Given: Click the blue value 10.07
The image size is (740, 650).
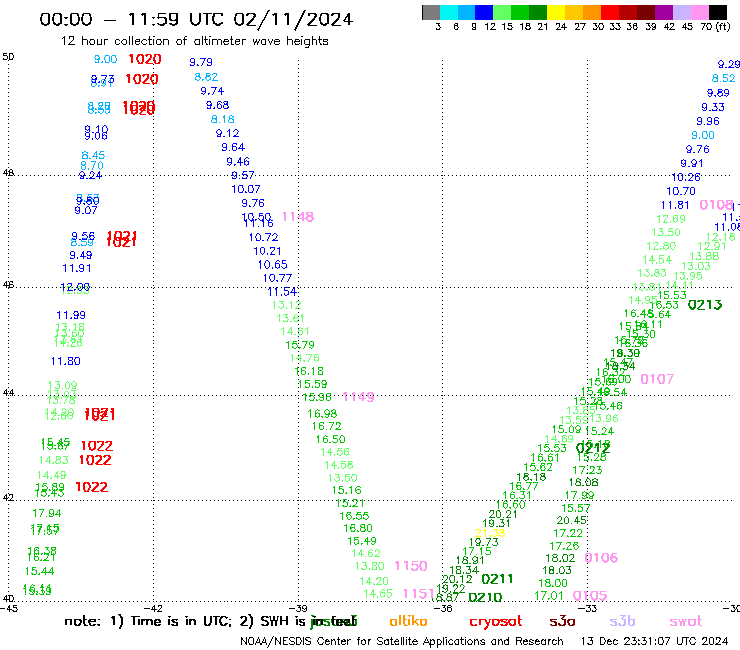Looking at the screenshot, I should (245, 189).
